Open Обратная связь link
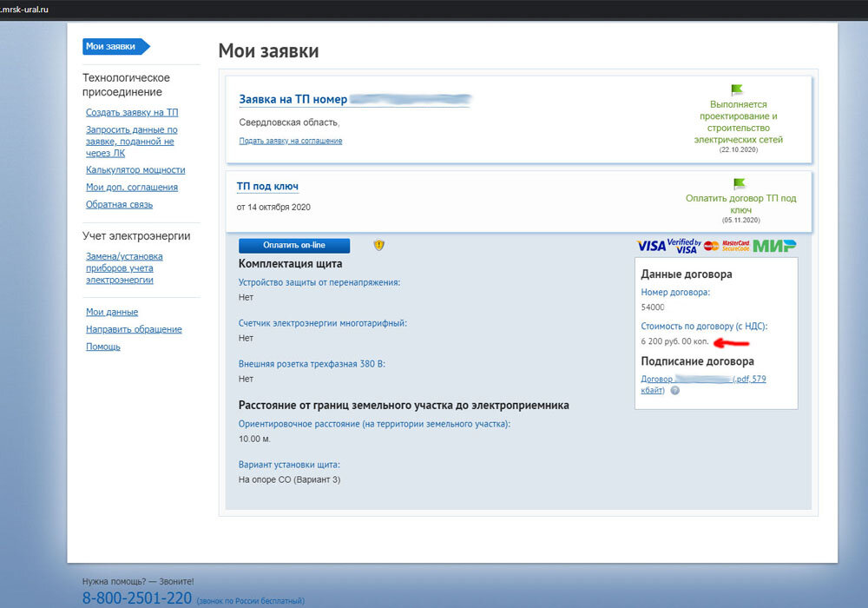868x608 pixels. point(119,204)
